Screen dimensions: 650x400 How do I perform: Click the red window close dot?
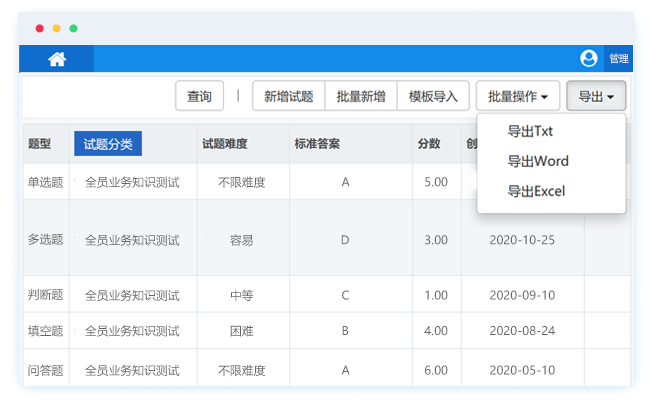click(x=39, y=29)
